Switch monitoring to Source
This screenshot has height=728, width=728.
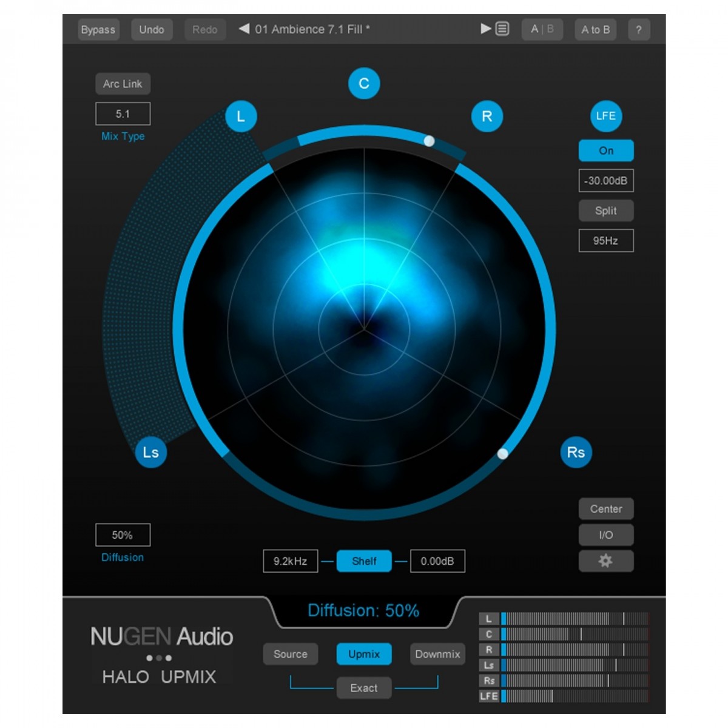[x=290, y=654]
